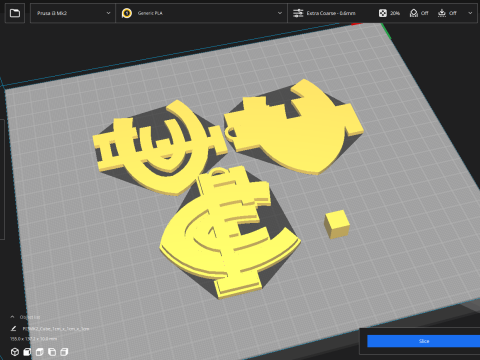Collapse the Object list chevron
The height and width of the screenshot is (360, 480).
(x=12, y=317)
